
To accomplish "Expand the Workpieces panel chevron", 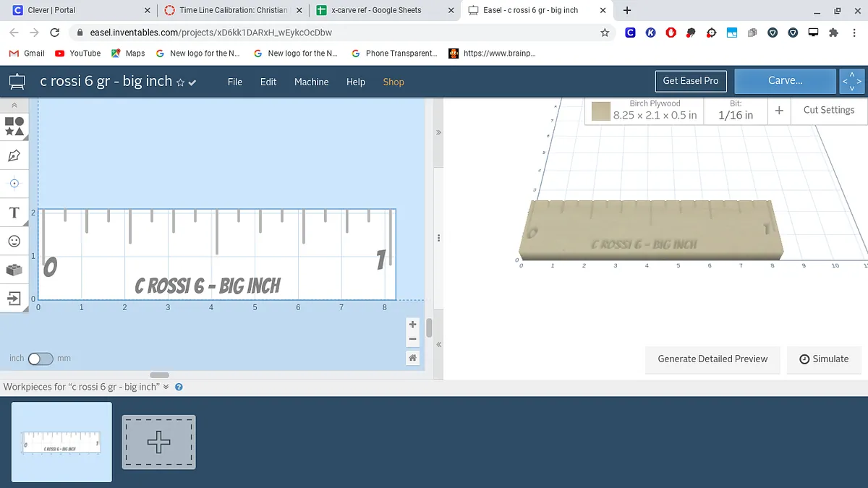I will pyautogui.click(x=166, y=387).
